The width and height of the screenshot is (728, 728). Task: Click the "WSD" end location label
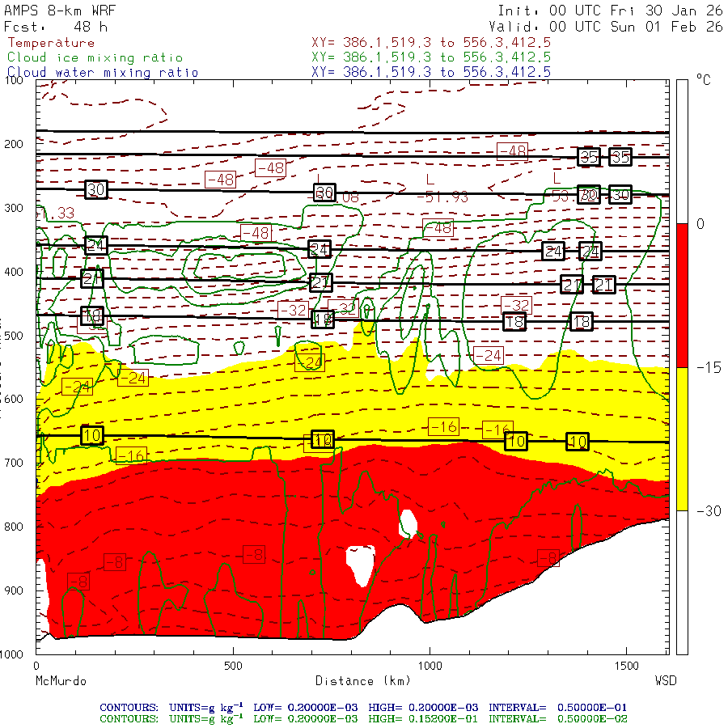[x=666, y=681]
